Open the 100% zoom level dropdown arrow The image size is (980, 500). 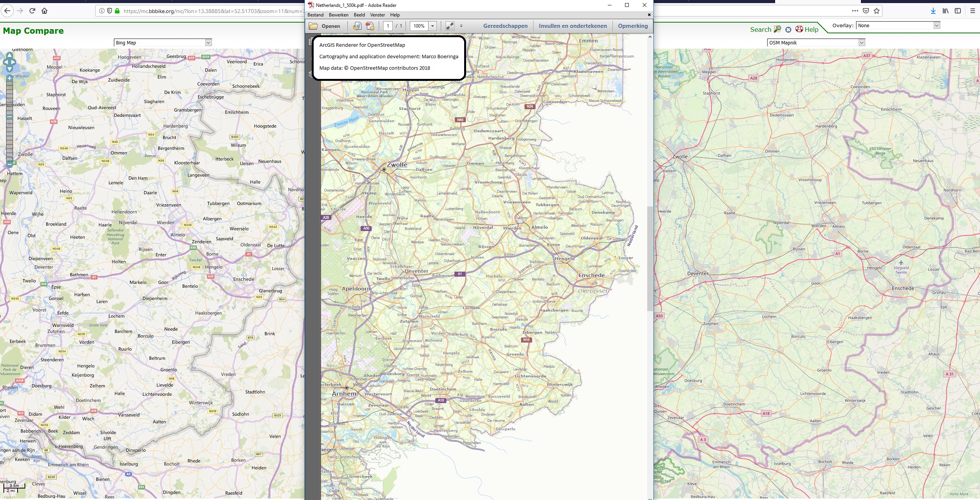[433, 26]
